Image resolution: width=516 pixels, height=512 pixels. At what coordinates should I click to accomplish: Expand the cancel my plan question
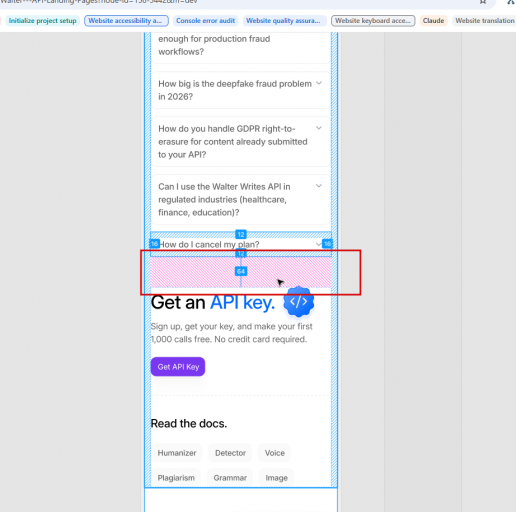(241, 244)
